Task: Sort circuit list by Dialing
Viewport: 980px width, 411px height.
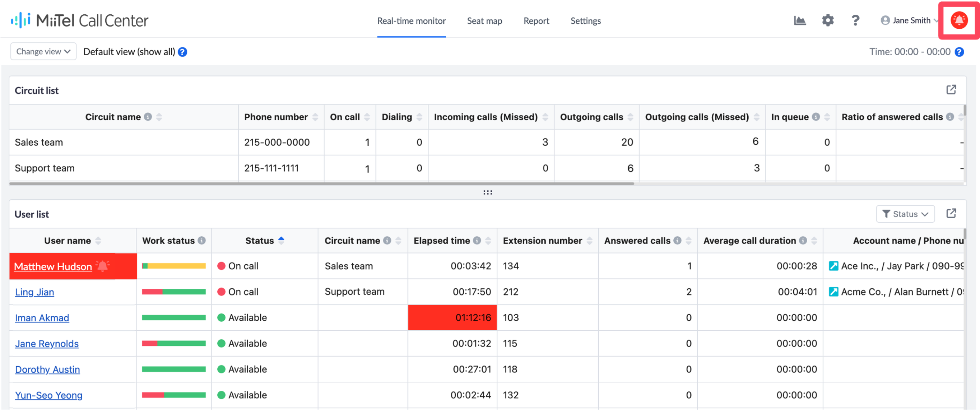Action: click(419, 117)
